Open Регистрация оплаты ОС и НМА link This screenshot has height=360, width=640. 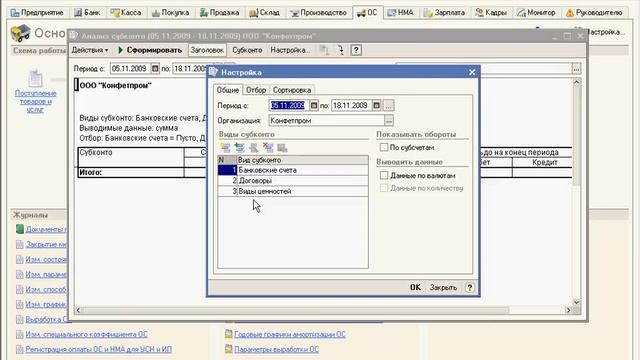click(98, 349)
